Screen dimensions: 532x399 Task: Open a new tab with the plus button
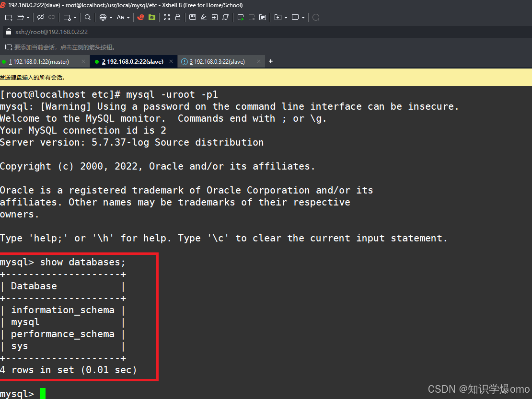tap(270, 61)
